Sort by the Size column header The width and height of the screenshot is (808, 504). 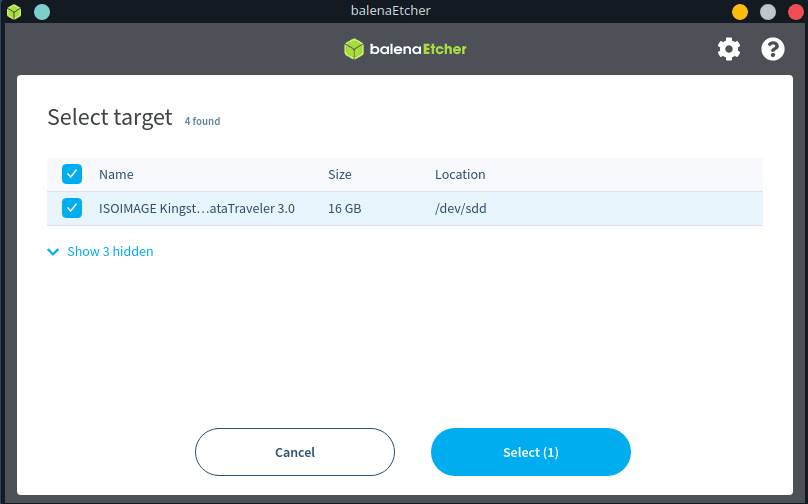click(340, 174)
